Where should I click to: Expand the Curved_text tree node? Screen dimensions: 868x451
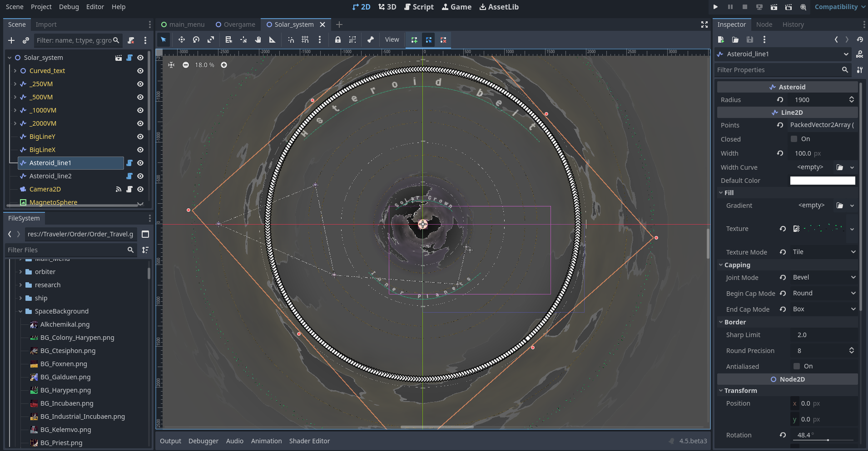[x=15, y=71]
